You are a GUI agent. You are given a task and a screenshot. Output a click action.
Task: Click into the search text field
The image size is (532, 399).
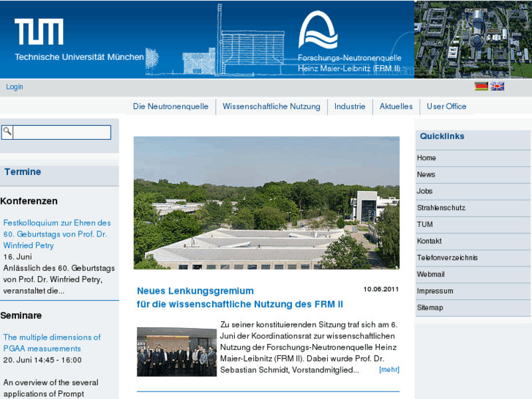click(61, 132)
